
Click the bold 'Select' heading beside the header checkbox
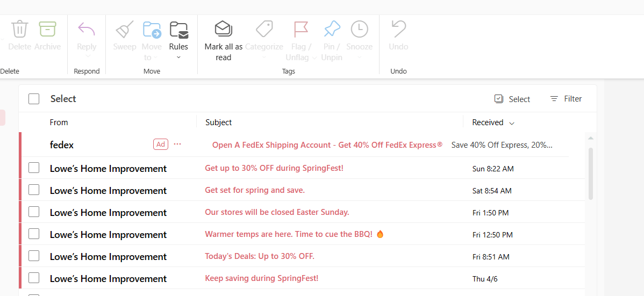[63, 99]
